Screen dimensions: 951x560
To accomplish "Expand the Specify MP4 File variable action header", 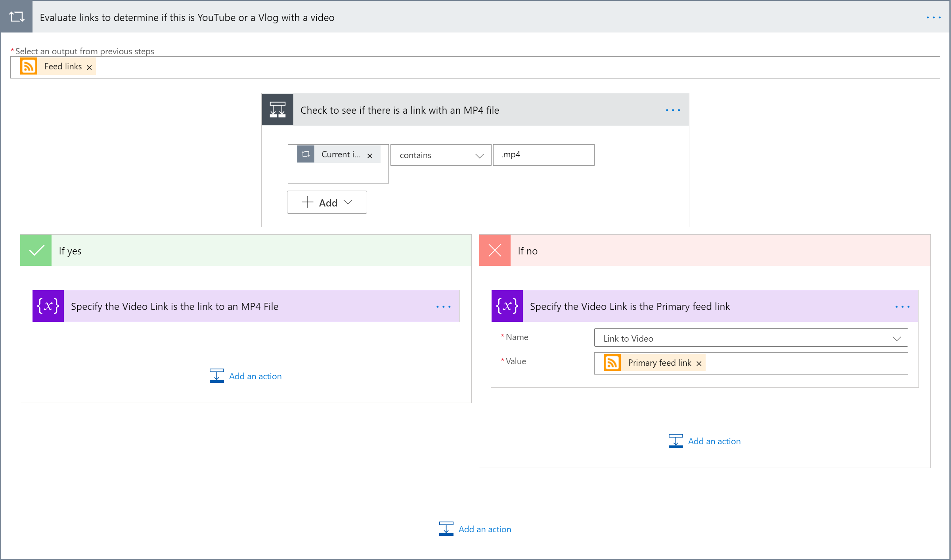I will click(x=174, y=306).
